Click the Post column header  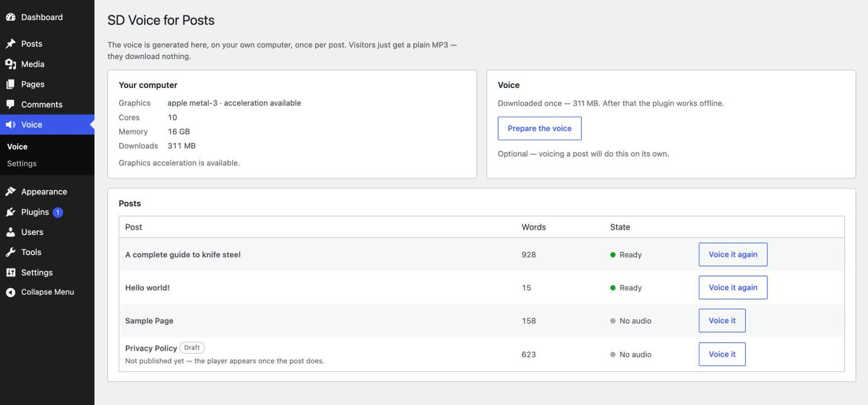(x=134, y=227)
